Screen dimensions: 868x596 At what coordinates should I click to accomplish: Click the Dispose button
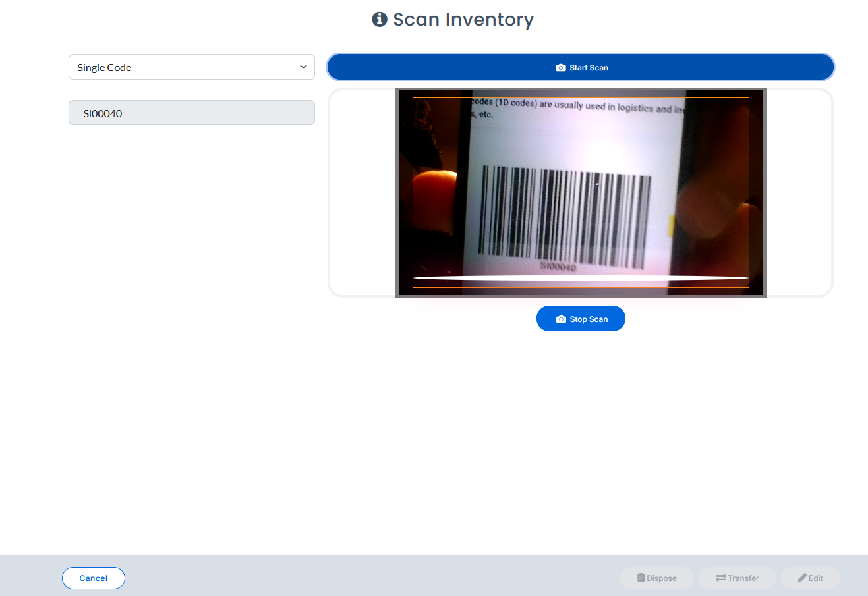[656, 578]
